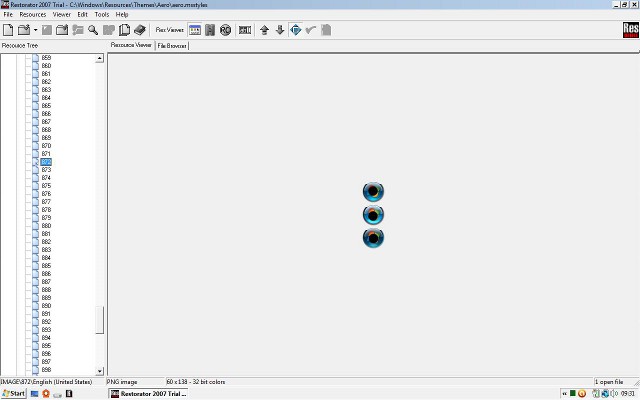640x400 pixels.
Task: Open the Viewer menu
Action: tap(62, 14)
